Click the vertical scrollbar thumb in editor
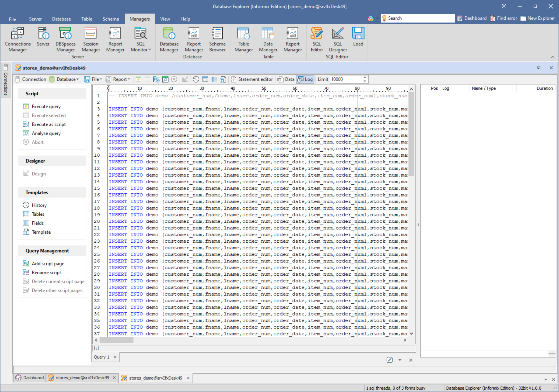 pos(411,134)
